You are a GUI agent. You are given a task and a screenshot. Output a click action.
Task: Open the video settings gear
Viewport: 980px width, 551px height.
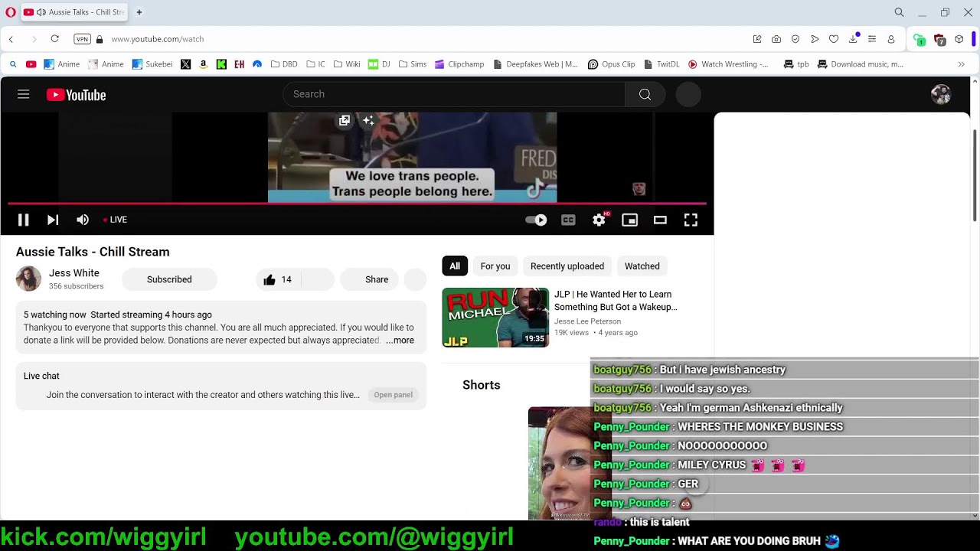pyautogui.click(x=599, y=220)
